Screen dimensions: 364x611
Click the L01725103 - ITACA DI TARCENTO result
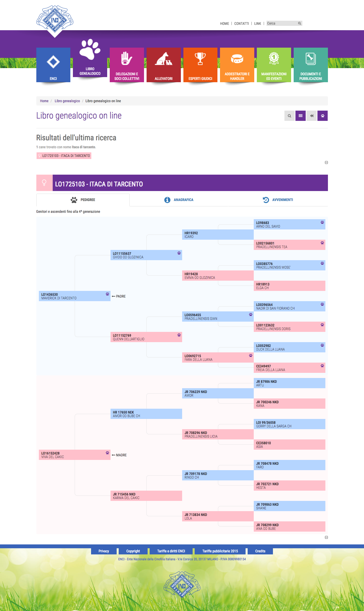pyautogui.click(x=64, y=156)
